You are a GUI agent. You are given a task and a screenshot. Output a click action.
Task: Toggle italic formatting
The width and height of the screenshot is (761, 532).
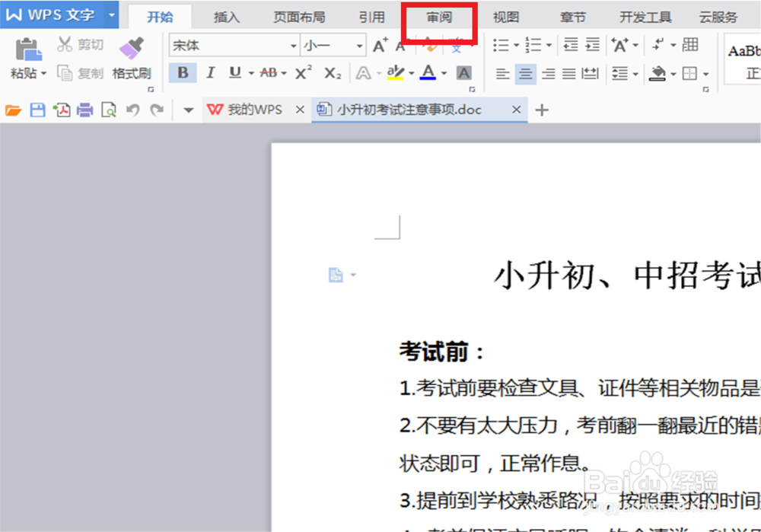[211, 73]
